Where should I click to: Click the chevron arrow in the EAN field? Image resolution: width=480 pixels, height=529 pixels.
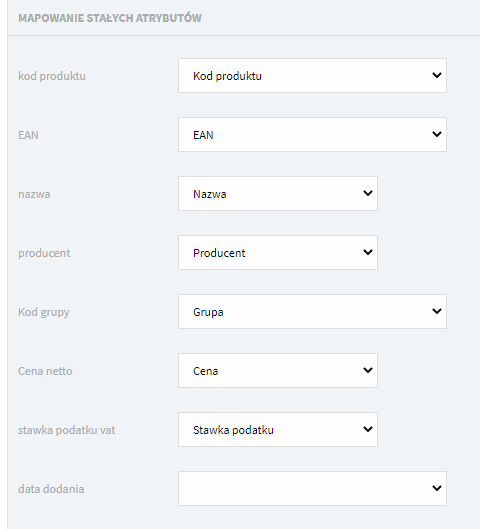pos(437,134)
